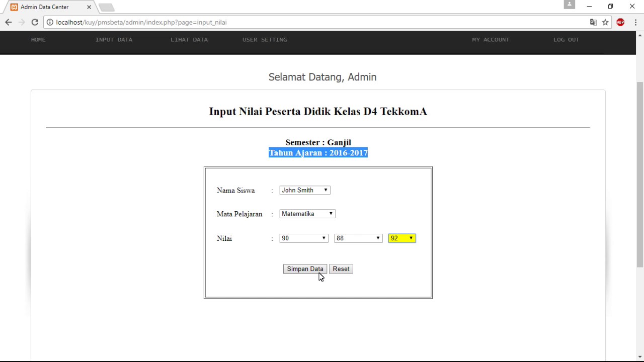
Task: Bookmark this page with the star icon
Action: 605,22
